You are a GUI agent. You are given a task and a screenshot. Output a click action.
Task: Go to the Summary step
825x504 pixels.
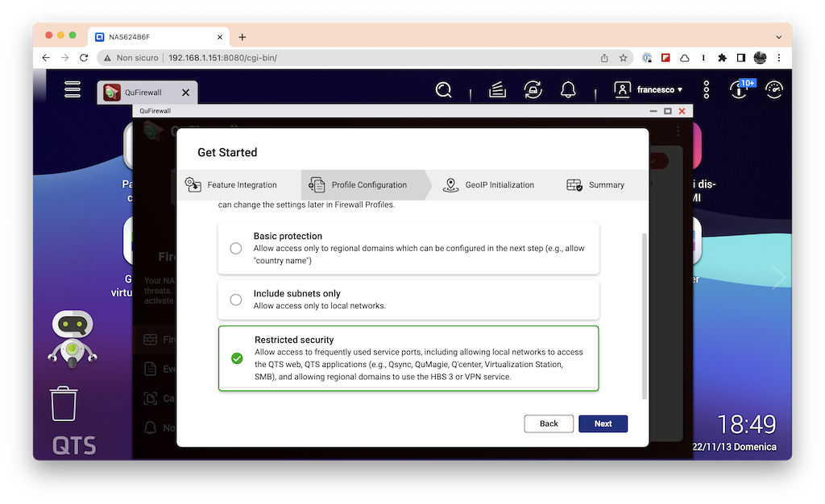595,185
